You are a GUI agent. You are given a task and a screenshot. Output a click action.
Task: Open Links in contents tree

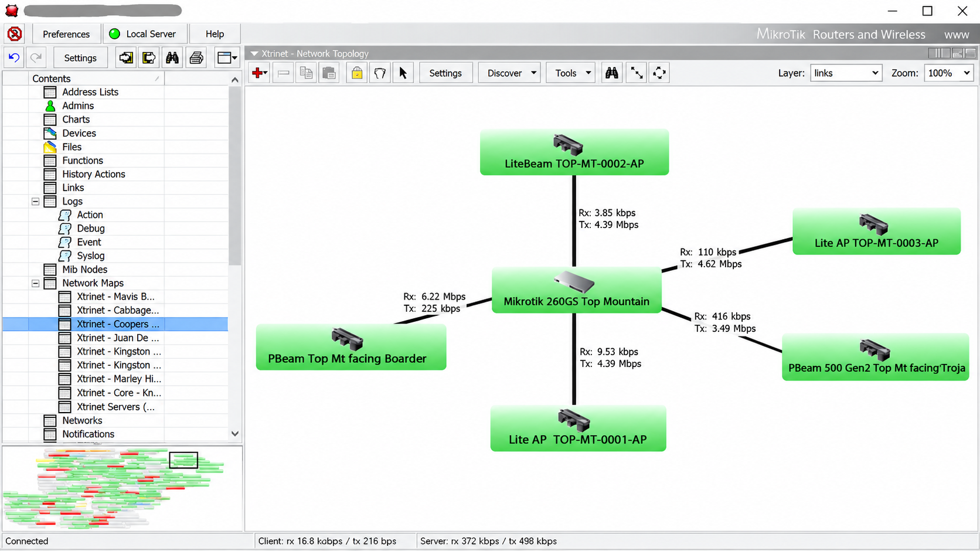pyautogui.click(x=73, y=188)
